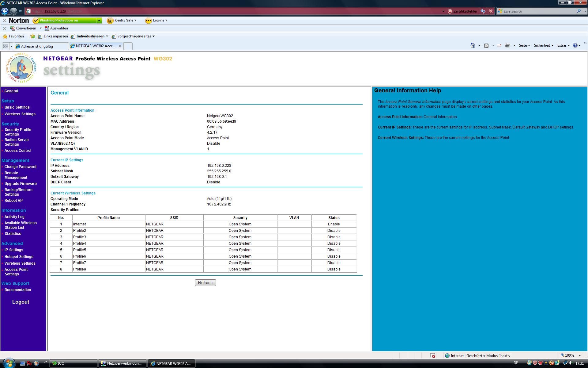Expand the Phishing Protection dropdown arrow

tap(99, 21)
